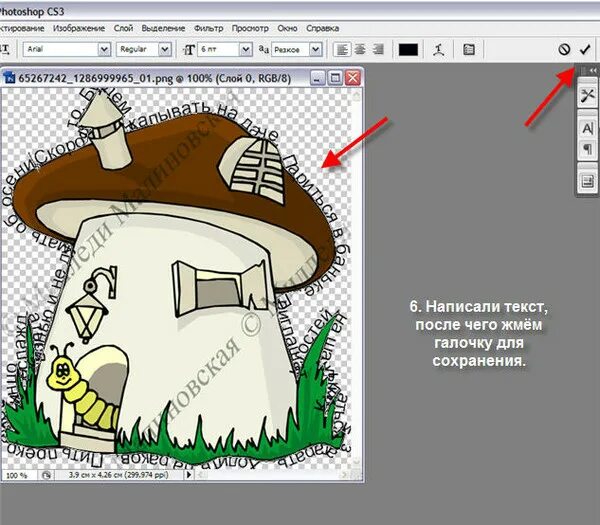
Task: Open the Справка menu
Action: 323,28
